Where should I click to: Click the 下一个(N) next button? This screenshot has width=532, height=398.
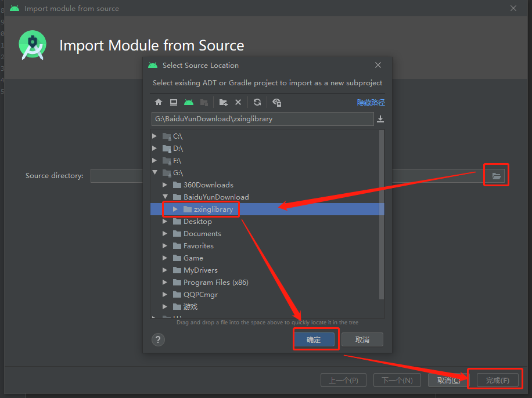[x=397, y=381]
